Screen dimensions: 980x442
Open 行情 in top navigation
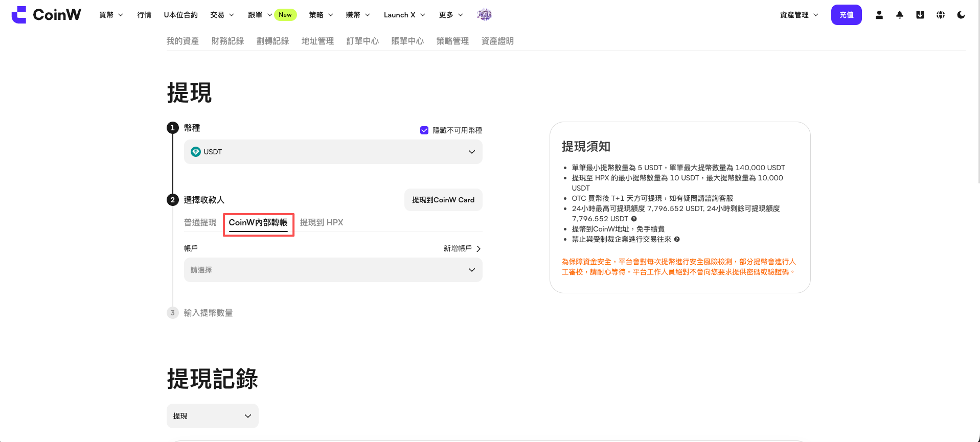pos(144,15)
